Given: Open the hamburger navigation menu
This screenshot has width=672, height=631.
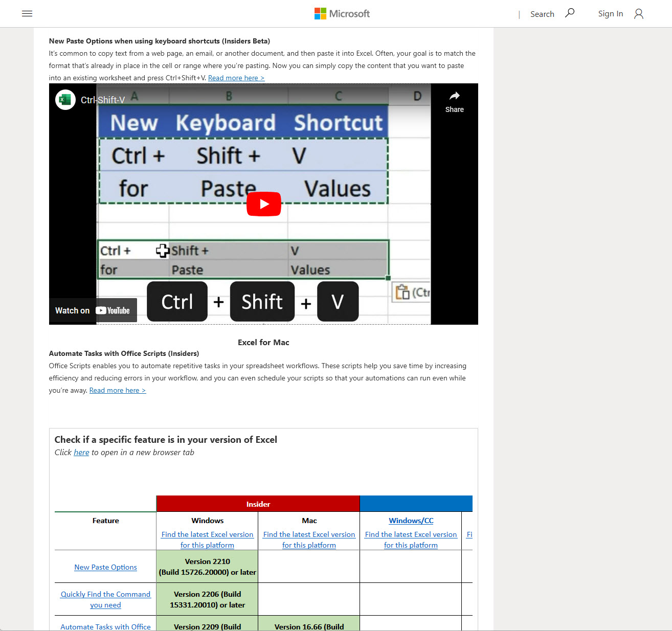Looking at the screenshot, I should 27,13.
